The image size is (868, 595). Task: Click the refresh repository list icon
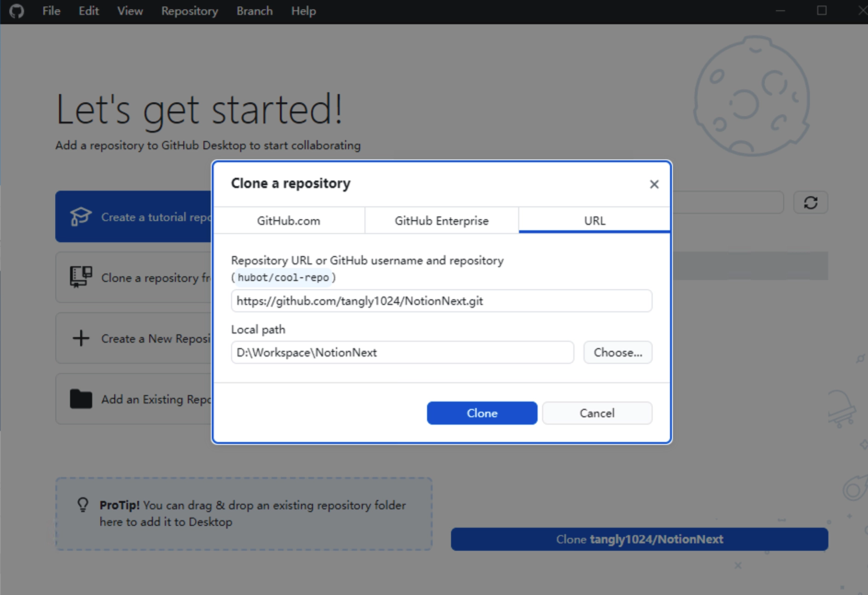[810, 203]
